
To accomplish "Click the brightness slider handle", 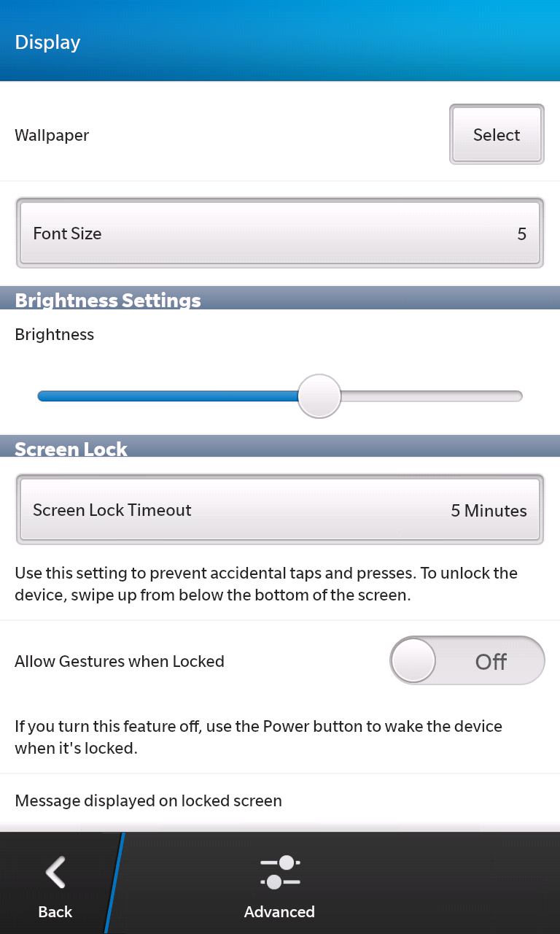I will 319,396.
